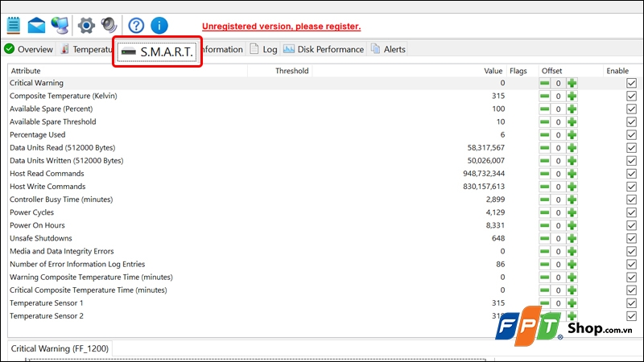Open settings via the gear icon
Viewport: 644px width, 362px height.
[86, 26]
